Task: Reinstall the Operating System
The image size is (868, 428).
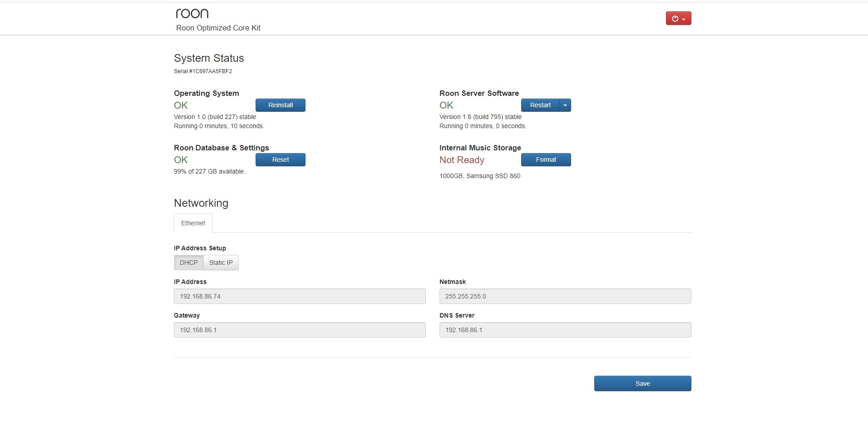Action: [x=281, y=105]
